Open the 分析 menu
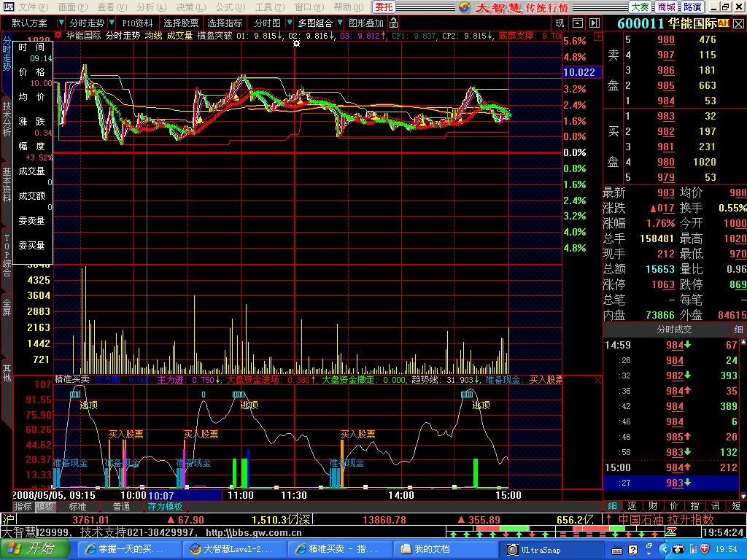Viewport: 747px width, 560px height. coord(144,7)
